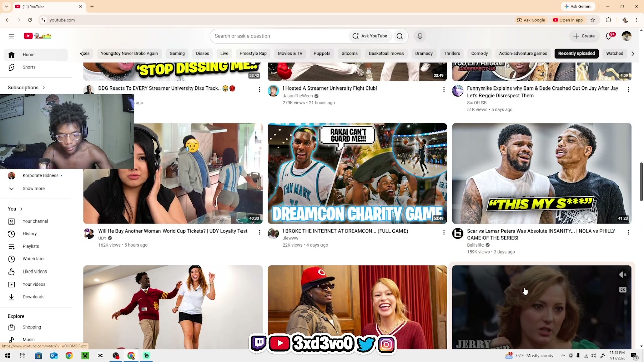This screenshot has width=644, height=362.
Task: Open Watch later in the sidebar
Action: click(34, 259)
